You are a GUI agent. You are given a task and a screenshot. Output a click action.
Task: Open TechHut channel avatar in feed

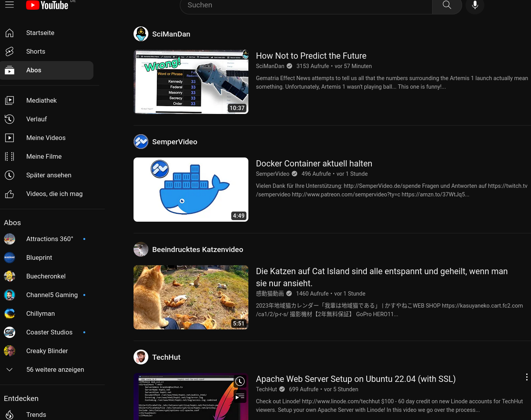tap(141, 357)
